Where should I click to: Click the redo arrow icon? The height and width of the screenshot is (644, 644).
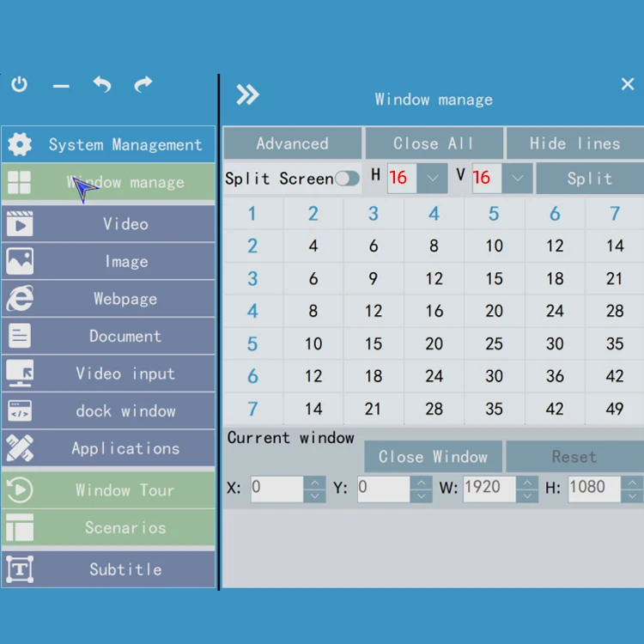(x=143, y=84)
